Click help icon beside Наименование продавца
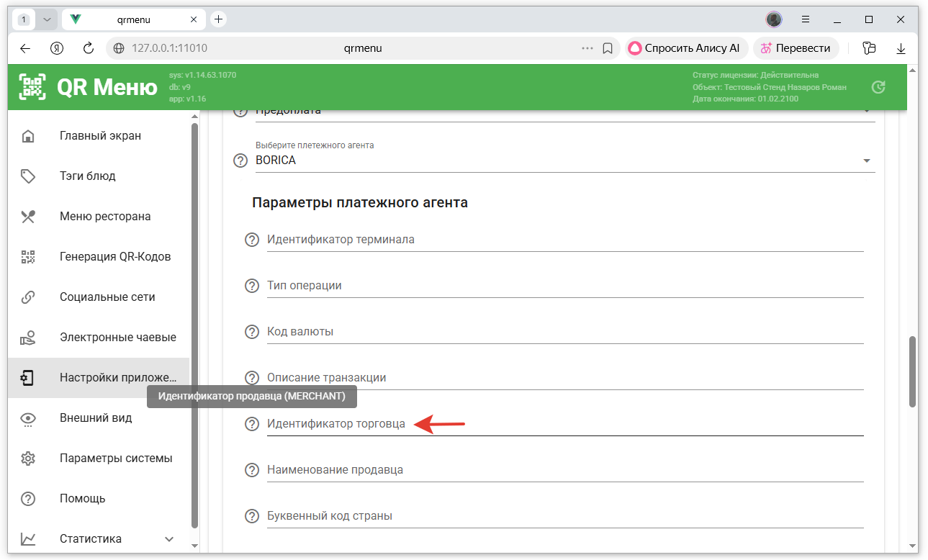The height and width of the screenshot is (560, 928). coord(252,470)
